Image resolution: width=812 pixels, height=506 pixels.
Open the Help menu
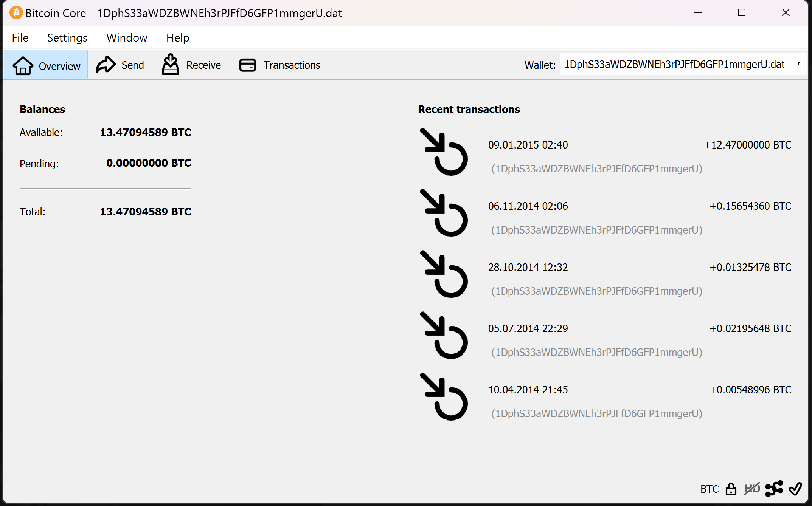[x=178, y=38]
